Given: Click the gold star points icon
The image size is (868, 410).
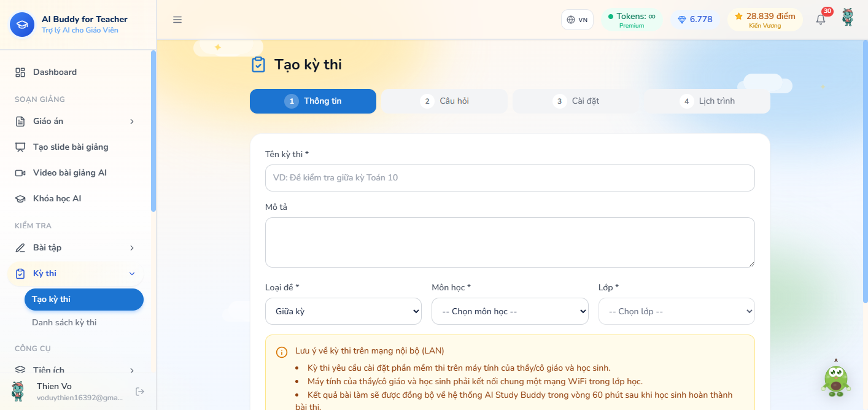Looking at the screenshot, I should (x=738, y=17).
